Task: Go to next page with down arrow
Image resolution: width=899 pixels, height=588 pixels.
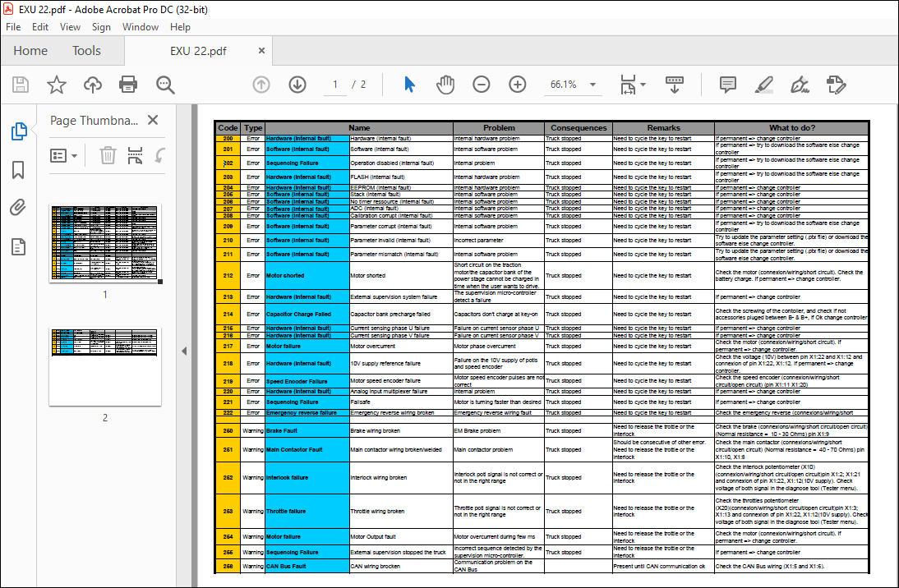Action: pyautogui.click(x=297, y=85)
